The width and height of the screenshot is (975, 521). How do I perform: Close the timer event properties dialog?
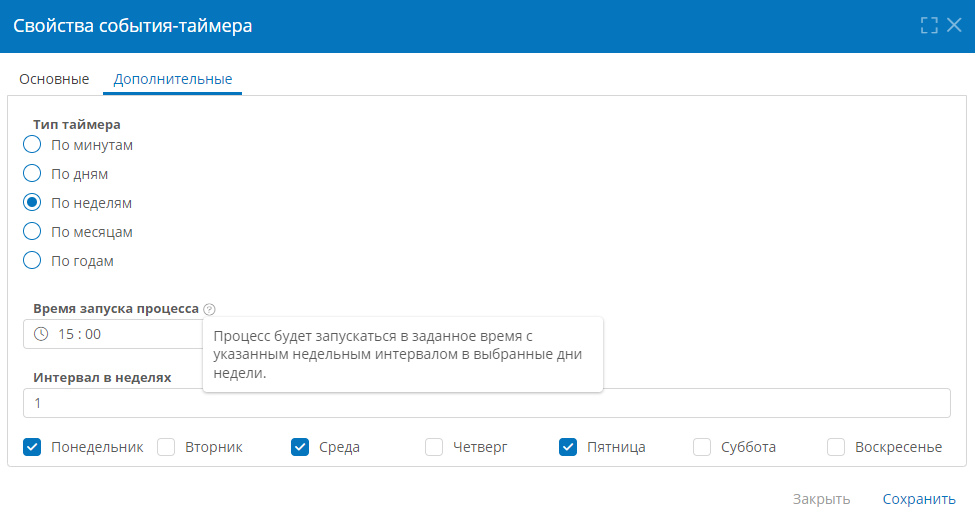point(954,25)
